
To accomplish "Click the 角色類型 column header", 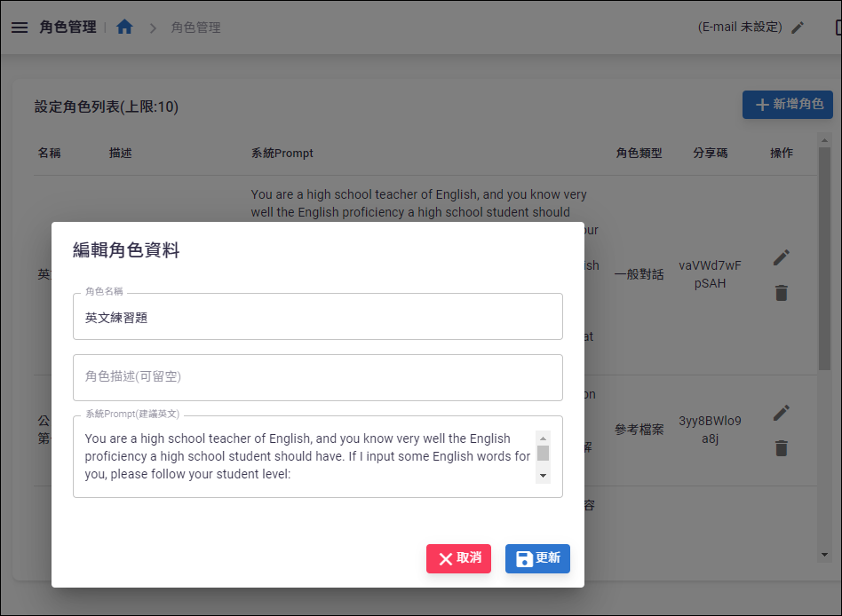I will point(639,153).
